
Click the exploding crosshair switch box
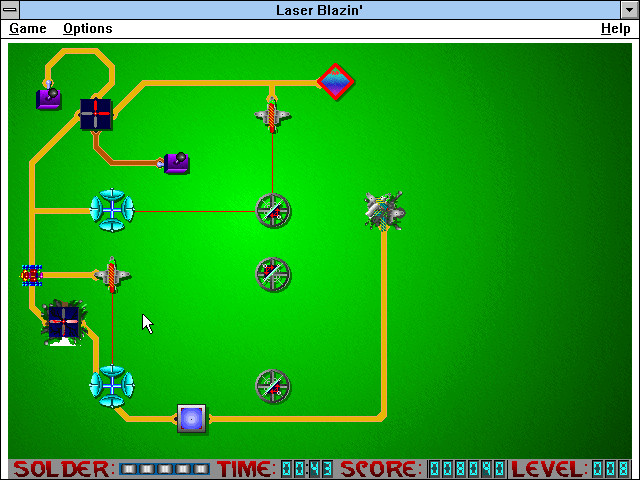point(64,322)
